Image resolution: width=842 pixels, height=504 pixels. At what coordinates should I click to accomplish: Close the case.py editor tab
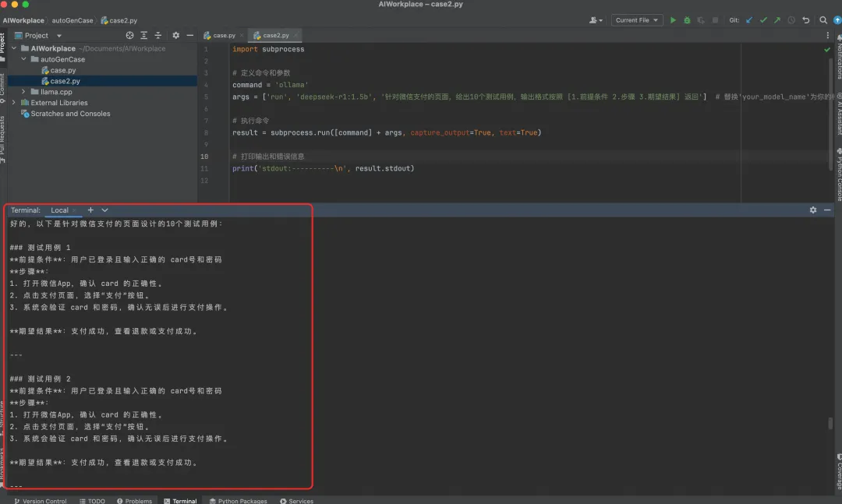[242, 35]
